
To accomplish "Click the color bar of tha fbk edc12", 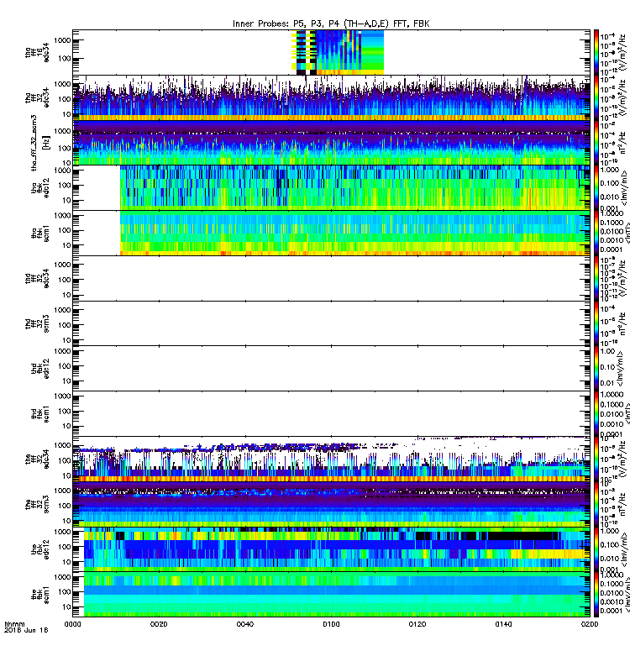I will pos(596,187).
